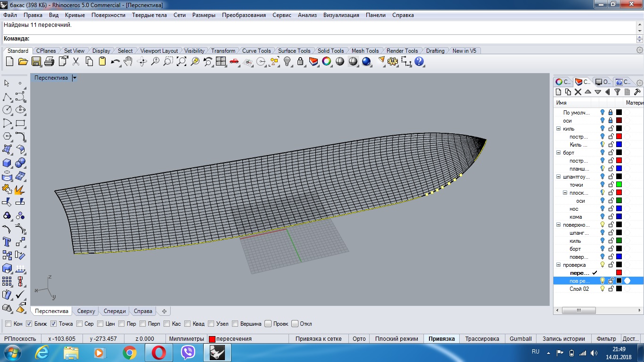Move layer up with the triangle icon
The height and width of the screenshot is (362, 644).
[x=588, y=92]
